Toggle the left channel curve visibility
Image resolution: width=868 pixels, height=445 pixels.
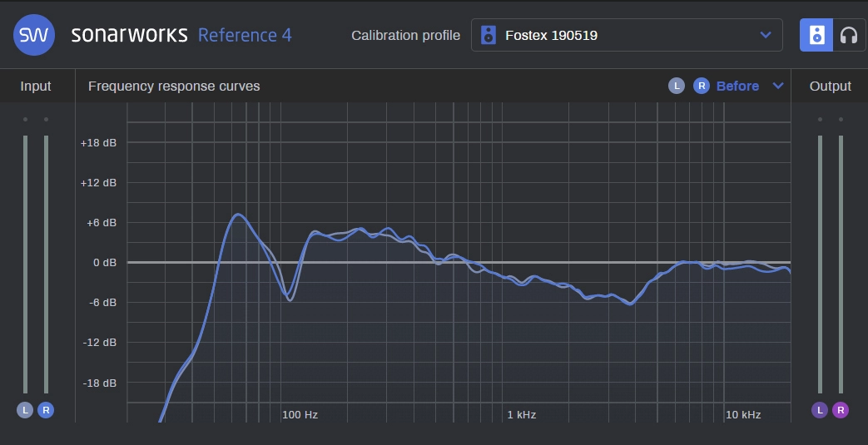coord(677,86)
